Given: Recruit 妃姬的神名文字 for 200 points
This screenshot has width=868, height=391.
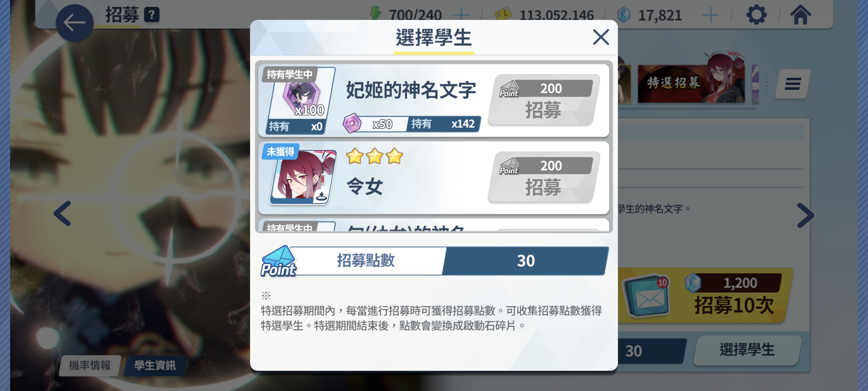Looking at the screenshot, I should point(544,100).
